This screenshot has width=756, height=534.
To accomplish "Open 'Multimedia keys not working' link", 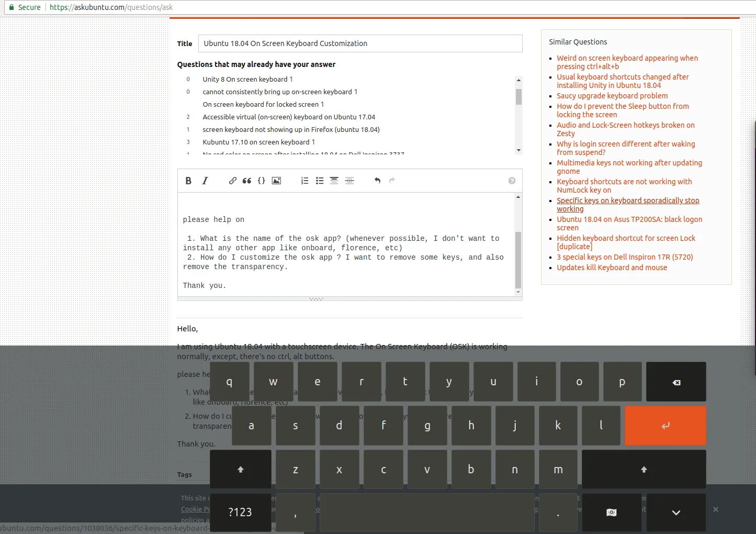I will 629,167.
